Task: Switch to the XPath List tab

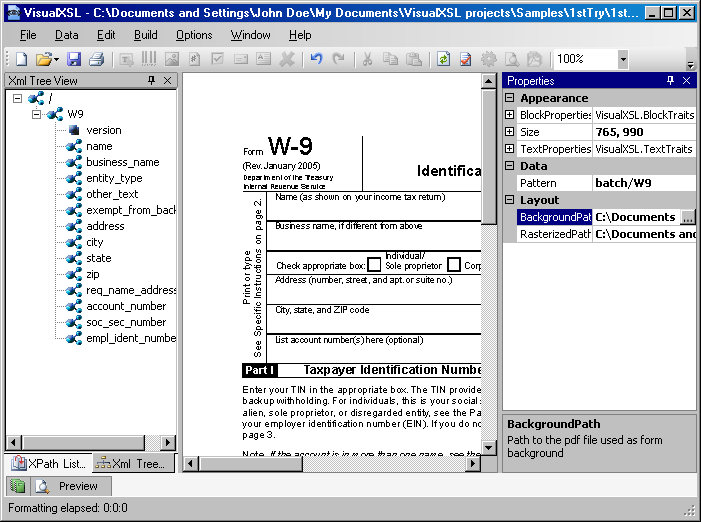Action: pos(48,463)
